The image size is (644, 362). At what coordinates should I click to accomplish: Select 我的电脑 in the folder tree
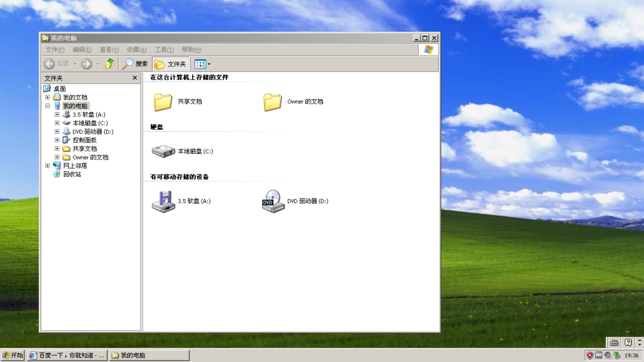[75, 106]
